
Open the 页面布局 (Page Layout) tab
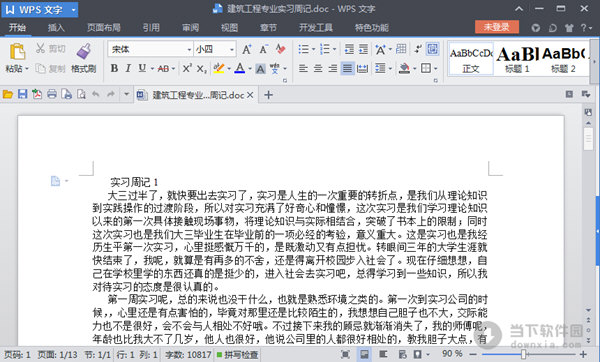pos(104,28)
